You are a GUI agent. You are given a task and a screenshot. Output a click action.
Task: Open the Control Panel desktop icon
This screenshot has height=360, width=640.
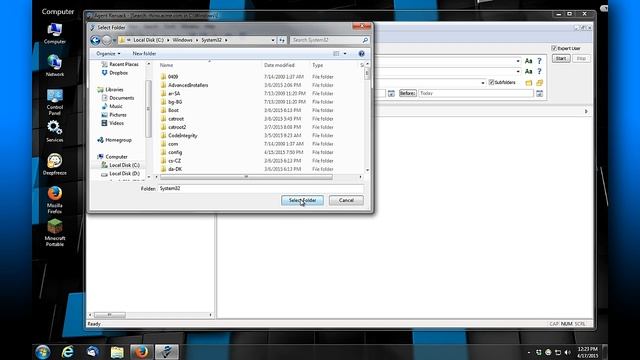[x=55, y=102]
